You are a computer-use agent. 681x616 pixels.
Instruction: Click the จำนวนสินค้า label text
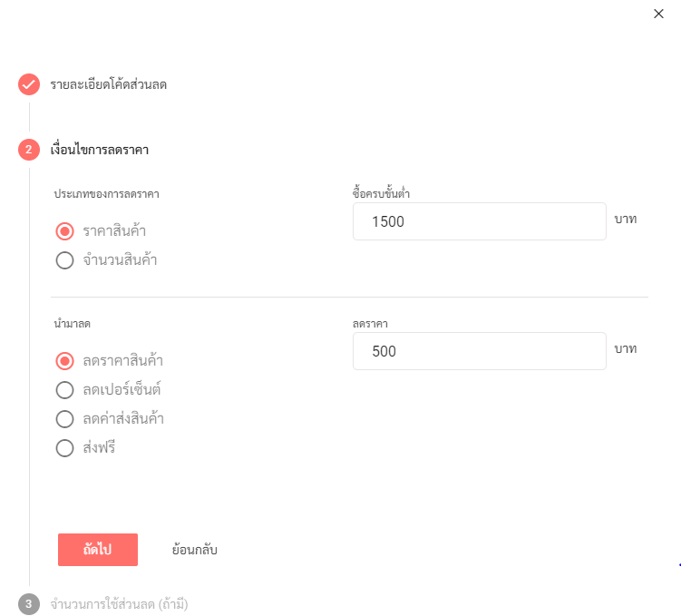point(120,259)
